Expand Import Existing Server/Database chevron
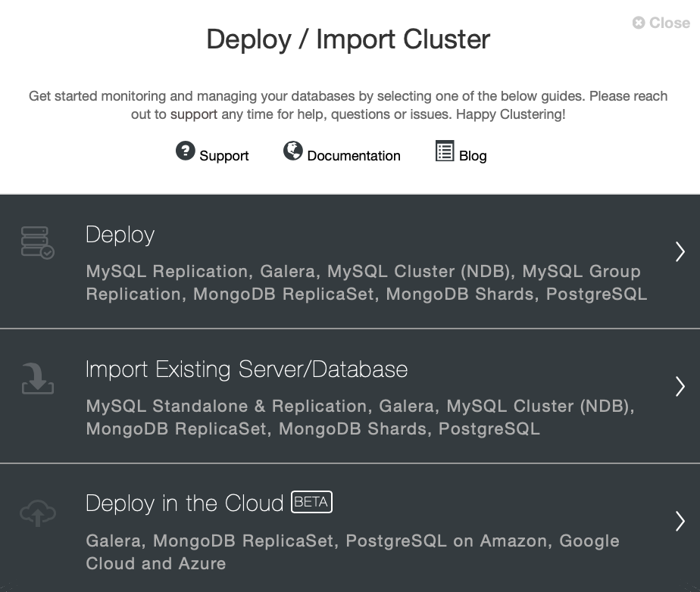The height and width of the screenshot is (592, 700). tap(680, 386)
